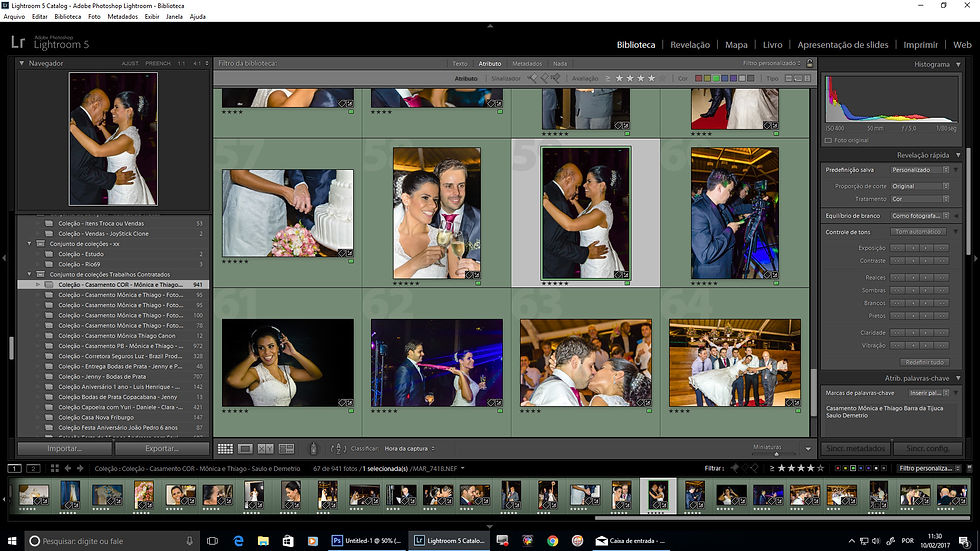Switch to Grid view in toolbar
This screenshot has height=551, width=980.
(225, 449)
